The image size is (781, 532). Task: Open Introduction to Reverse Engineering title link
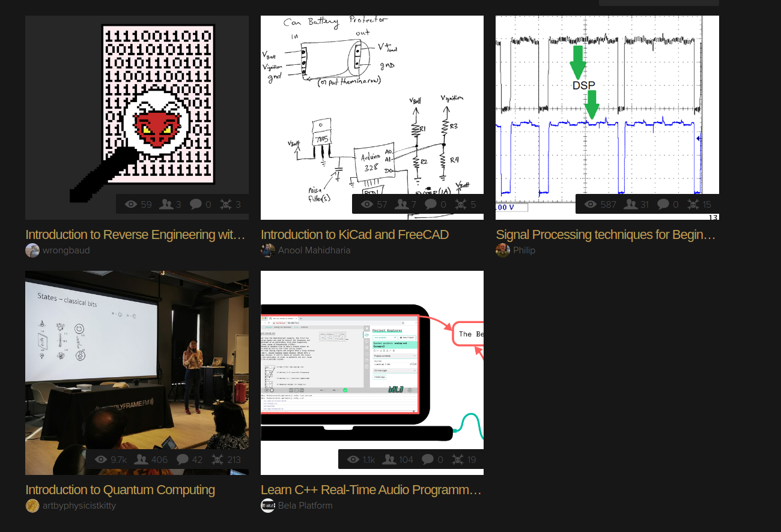136,235
